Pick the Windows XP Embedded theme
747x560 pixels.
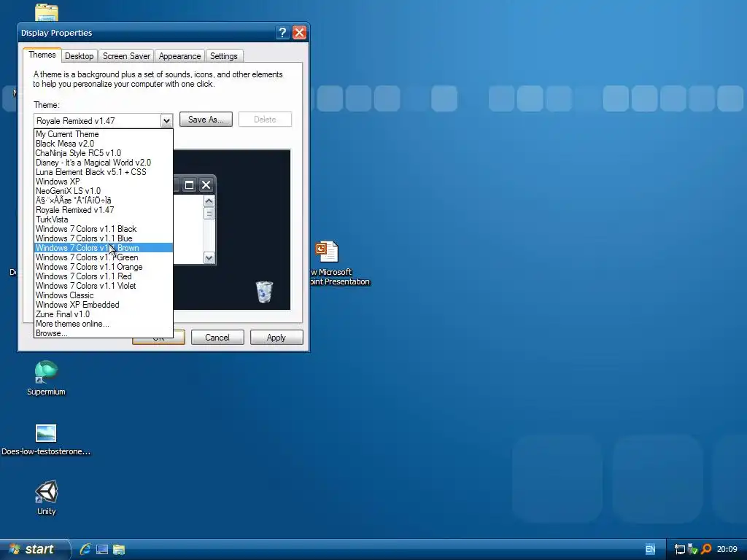104,305
